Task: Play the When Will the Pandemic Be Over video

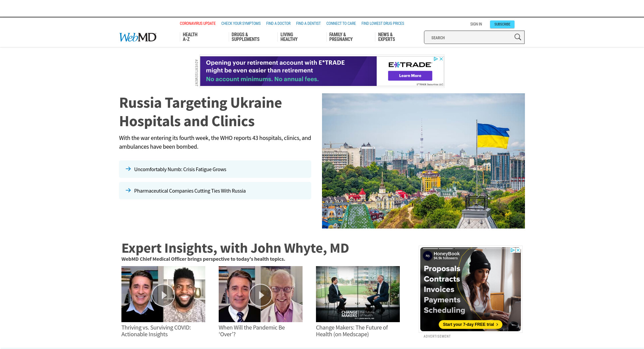Action: (261, 295)
